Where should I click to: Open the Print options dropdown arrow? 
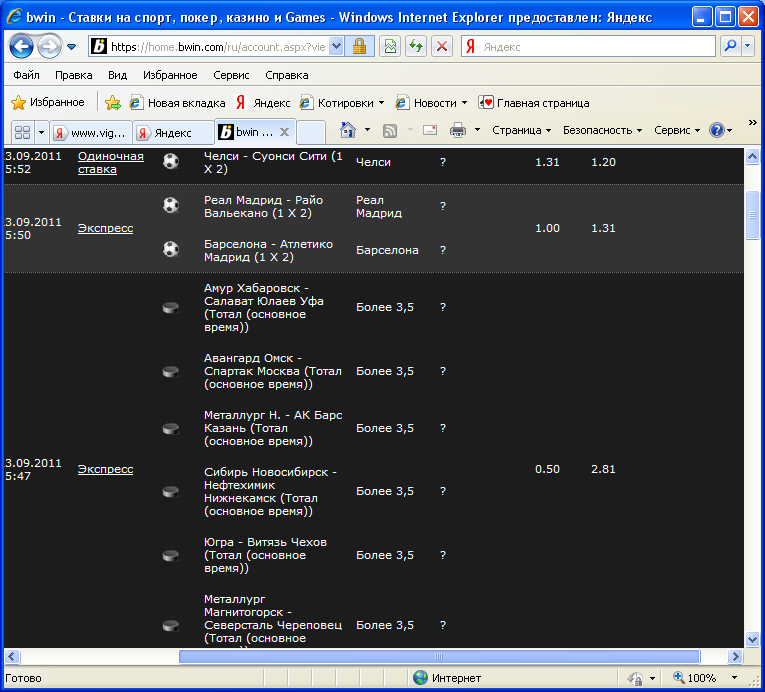pos(478,130)
